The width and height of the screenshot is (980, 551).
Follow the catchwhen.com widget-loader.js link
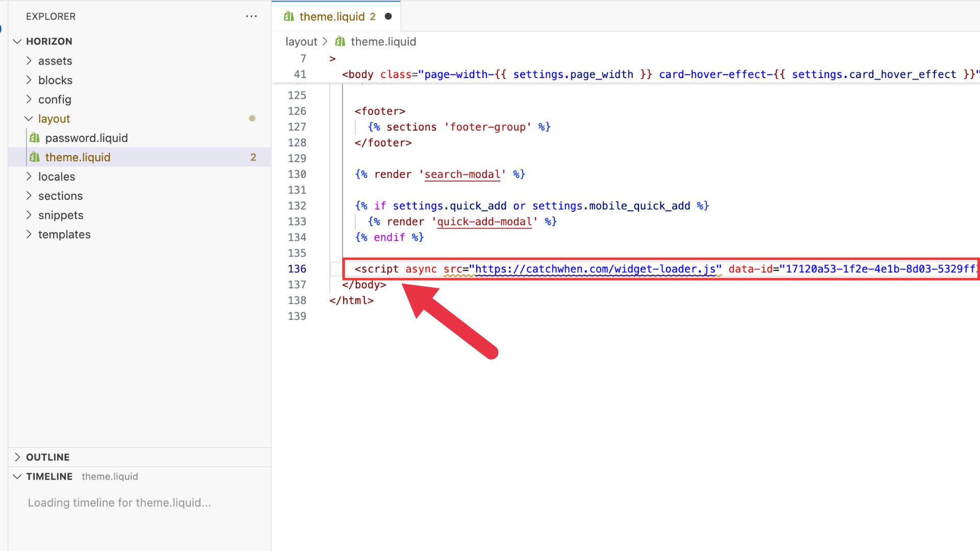click(x=595, y=269)
